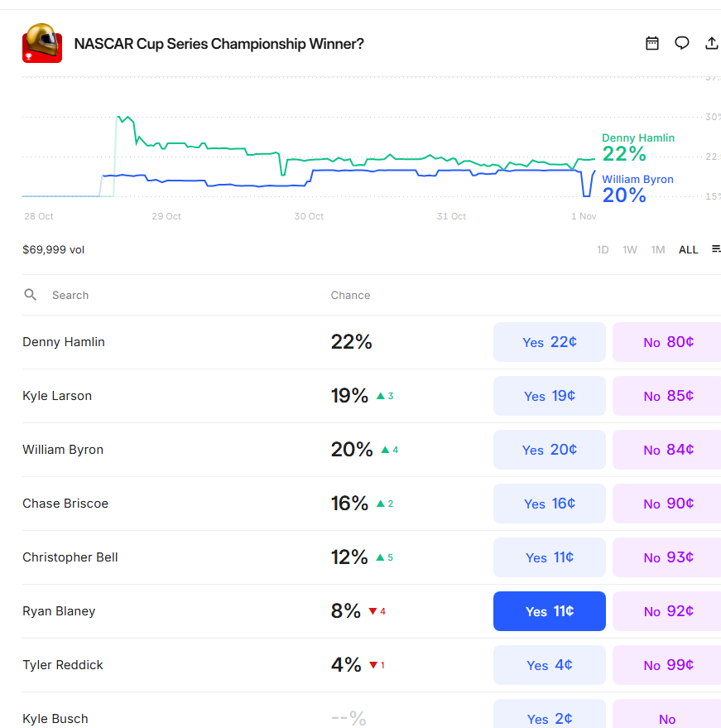721x728 pixels.
Task: Switch chart range to 1W
Action: click(x=630, y=249)
